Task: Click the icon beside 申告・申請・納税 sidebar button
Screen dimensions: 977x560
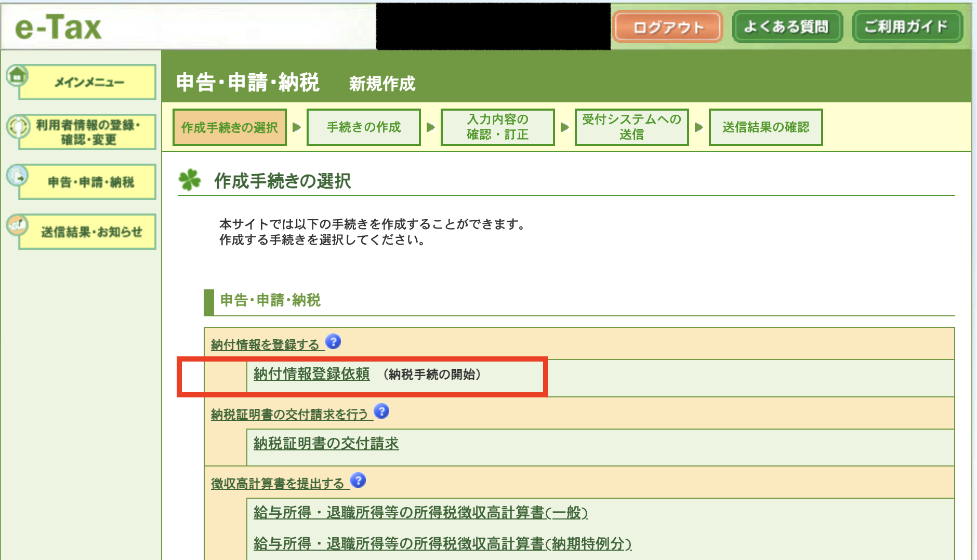Action: coord(17,176)
